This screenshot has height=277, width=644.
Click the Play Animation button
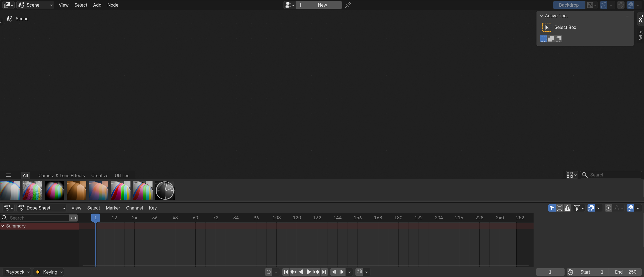[x=309, y=272]
